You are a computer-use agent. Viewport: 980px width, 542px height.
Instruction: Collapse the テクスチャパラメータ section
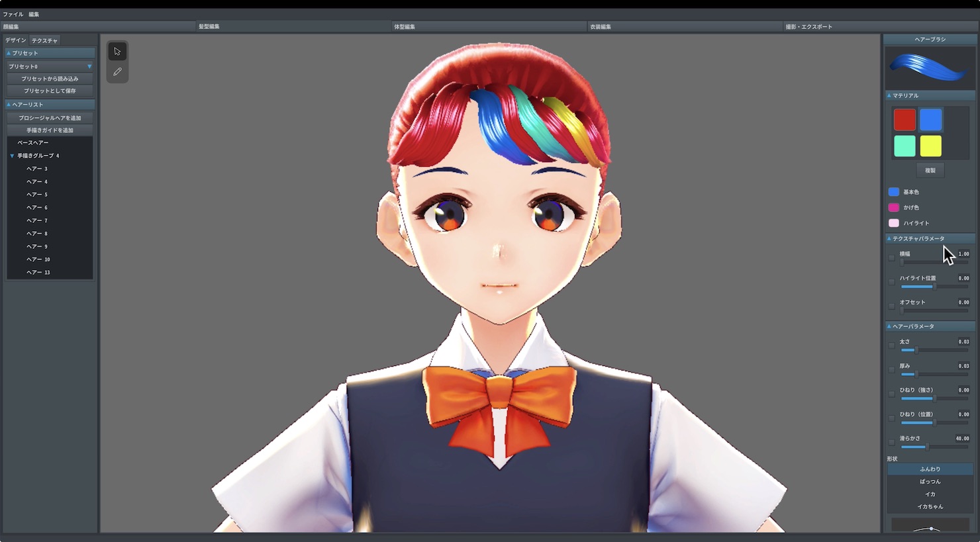point(930,238)
